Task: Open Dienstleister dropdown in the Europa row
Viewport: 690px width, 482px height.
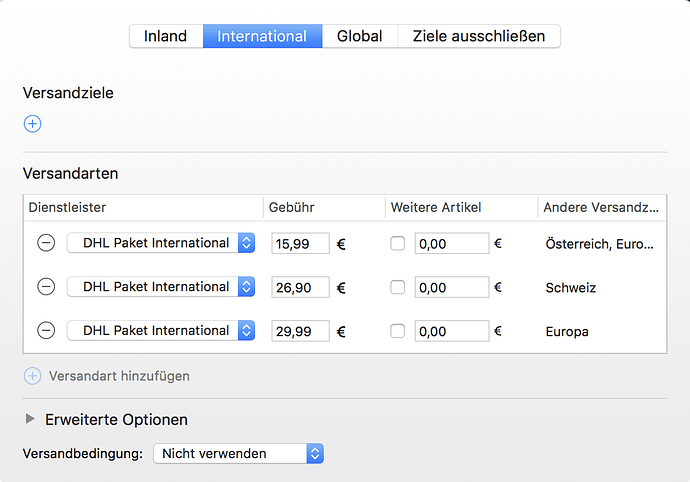Action: coord(161,331)
